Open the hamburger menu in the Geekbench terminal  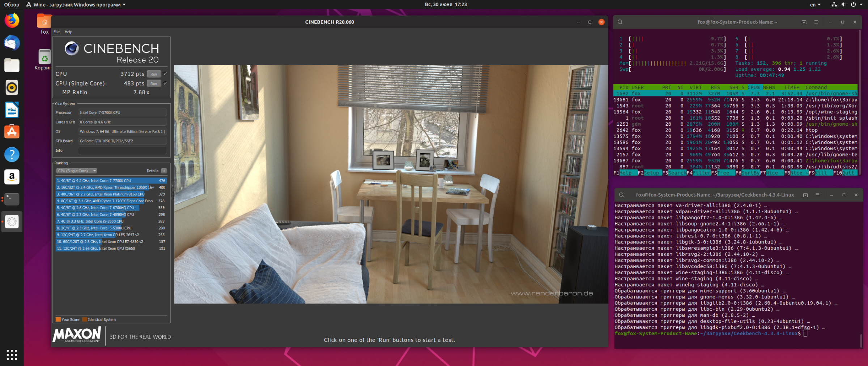coord(817,195)
